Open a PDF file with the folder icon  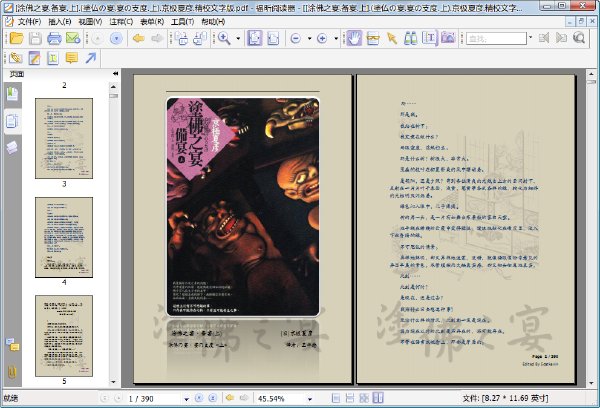coord(16,38)
